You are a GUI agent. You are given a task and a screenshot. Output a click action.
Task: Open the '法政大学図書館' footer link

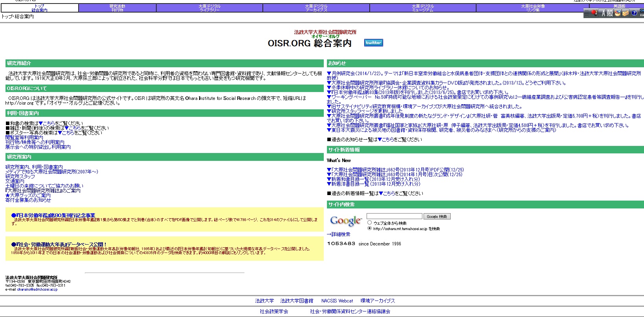(297, 301)
